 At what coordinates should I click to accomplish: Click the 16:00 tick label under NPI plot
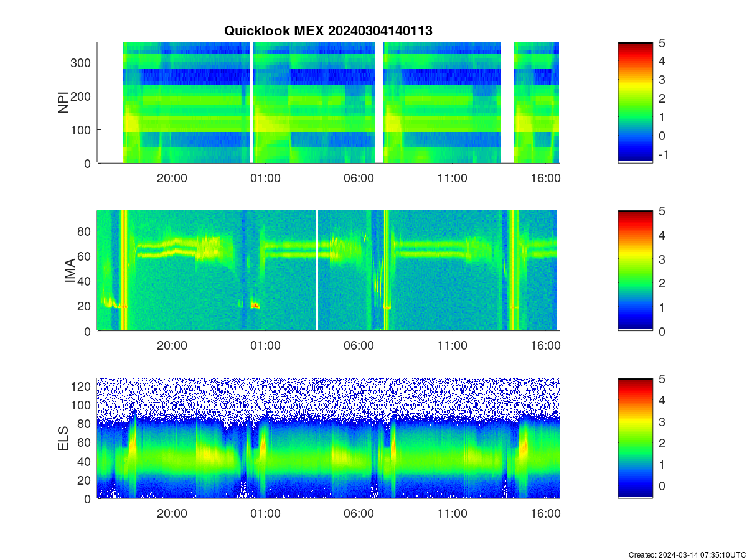pos(546,178)
